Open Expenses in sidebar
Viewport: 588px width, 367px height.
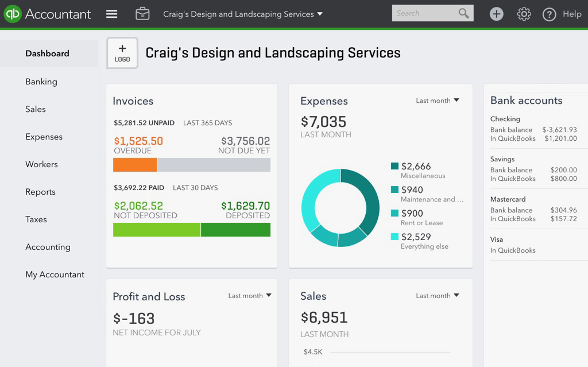click(x=44, y=137)
